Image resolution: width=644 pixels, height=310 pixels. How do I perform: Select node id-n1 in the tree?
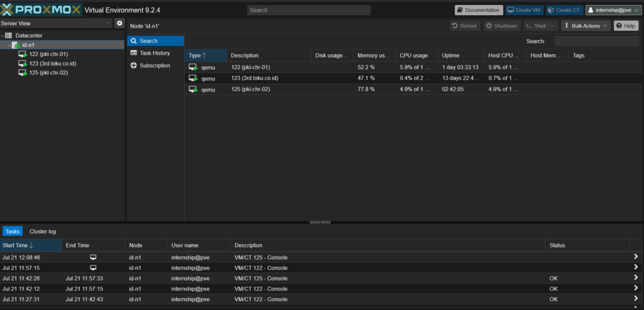(x=28, y=45)
